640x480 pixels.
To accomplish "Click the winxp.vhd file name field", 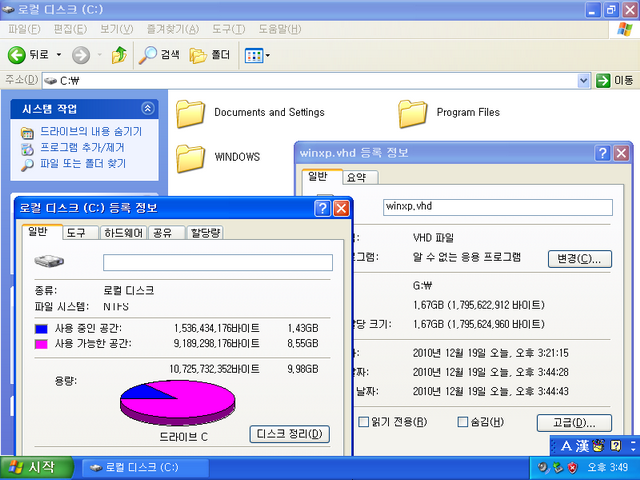I will tap(498, 207).
